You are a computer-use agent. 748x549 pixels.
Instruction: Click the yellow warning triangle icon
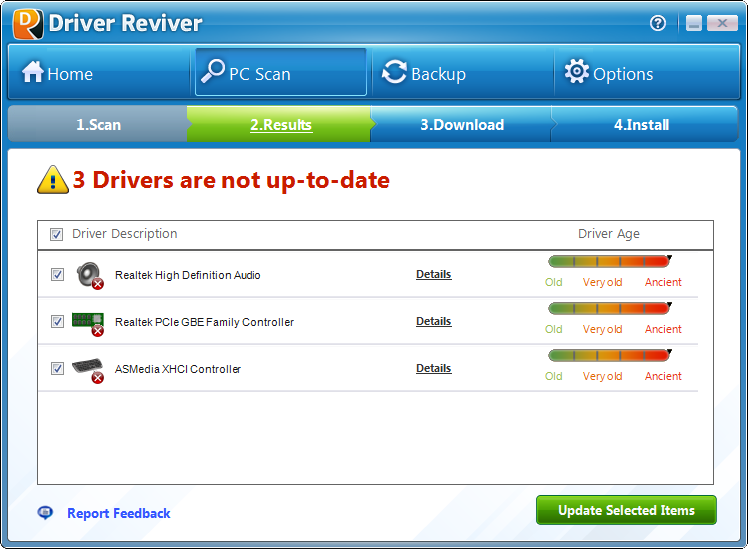click(52, 180)
